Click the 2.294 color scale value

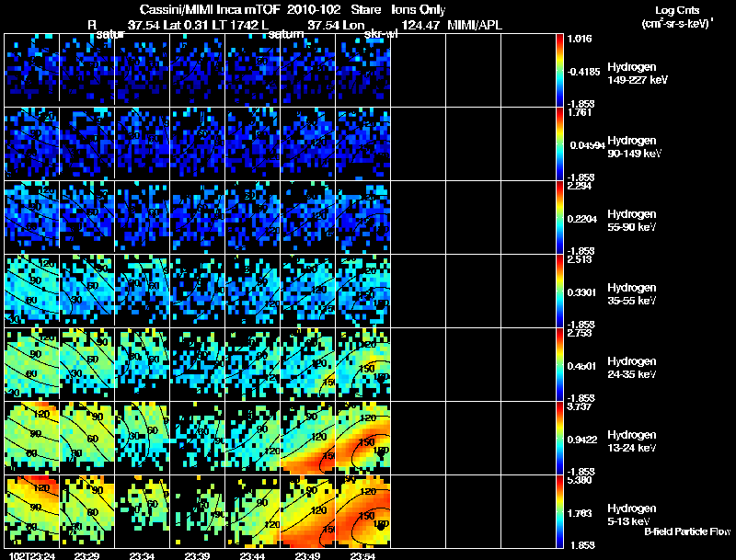pos(580,186)
